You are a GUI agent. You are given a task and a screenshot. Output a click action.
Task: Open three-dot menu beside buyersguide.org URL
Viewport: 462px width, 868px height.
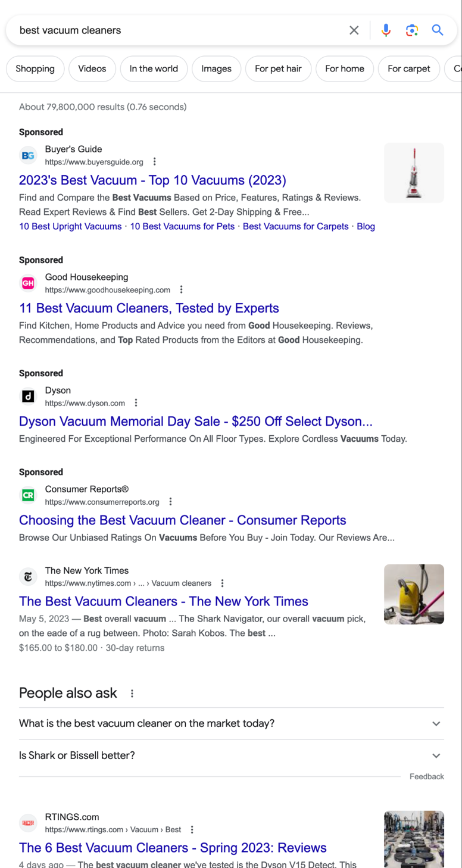[155, 162]
